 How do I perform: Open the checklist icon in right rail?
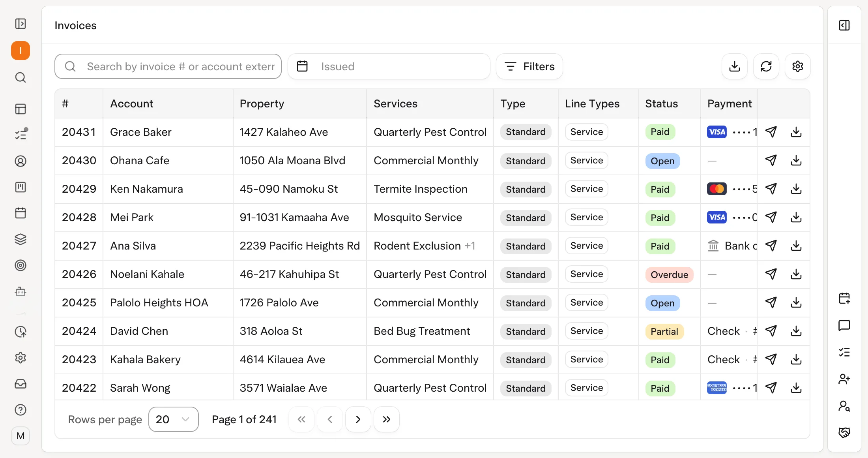coord(844,352)
